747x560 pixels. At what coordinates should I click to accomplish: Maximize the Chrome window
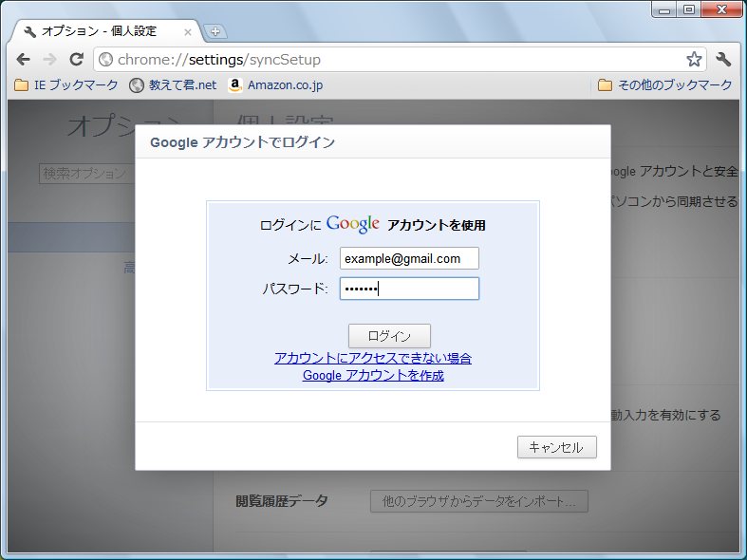pyautogui.click(x=689, y=9)
